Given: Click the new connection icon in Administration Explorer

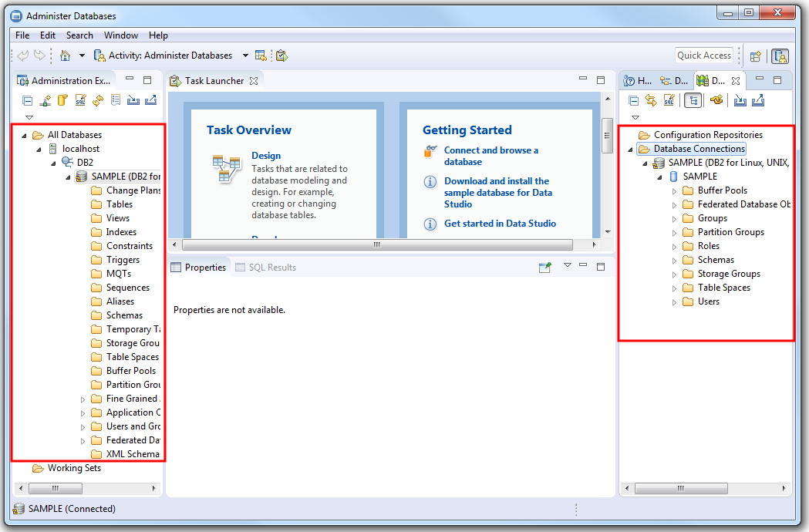Looking at the screenshot, I should tap(46, 100).
